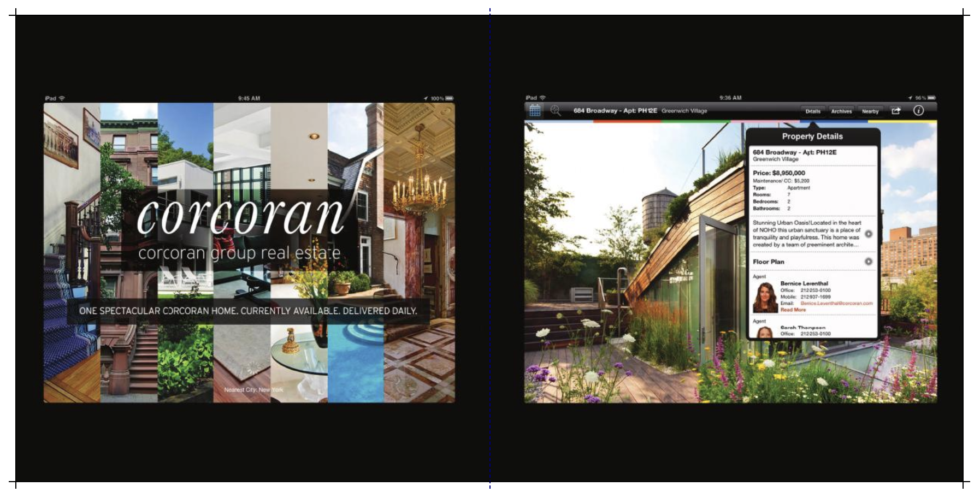Click Read More under Bernice Leventhal
980x498 pixels.
793,310
